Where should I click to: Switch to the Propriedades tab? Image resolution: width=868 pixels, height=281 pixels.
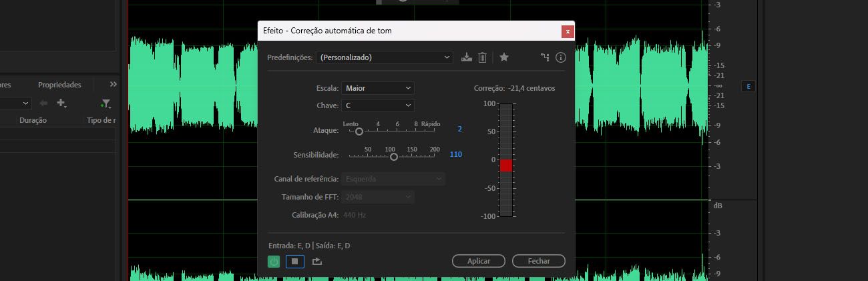59,85
